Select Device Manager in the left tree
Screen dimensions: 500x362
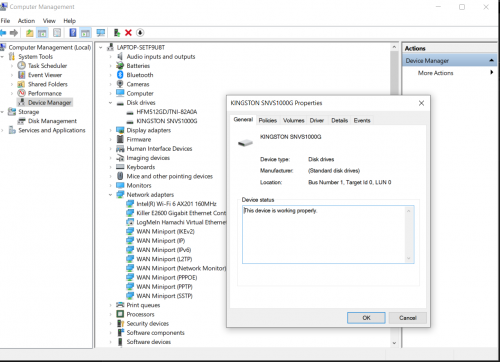pos(49,103)
